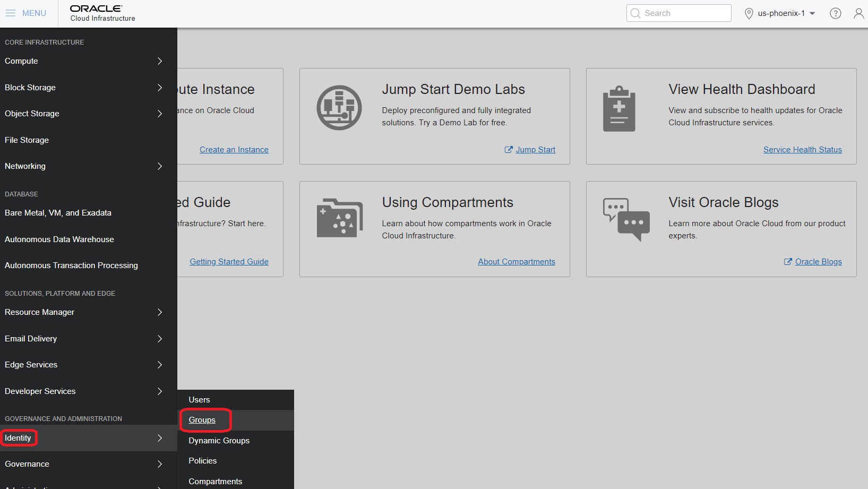Expand the Governance submenu chevron
Screen dimensions: 868x489
pos(160,464)
